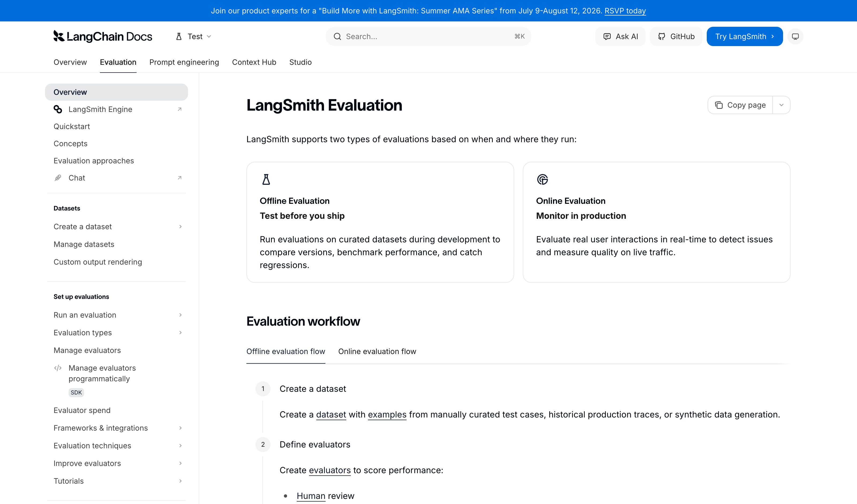
Task: Expand Create a dataset in sidebar
Action: click(180, 227)
